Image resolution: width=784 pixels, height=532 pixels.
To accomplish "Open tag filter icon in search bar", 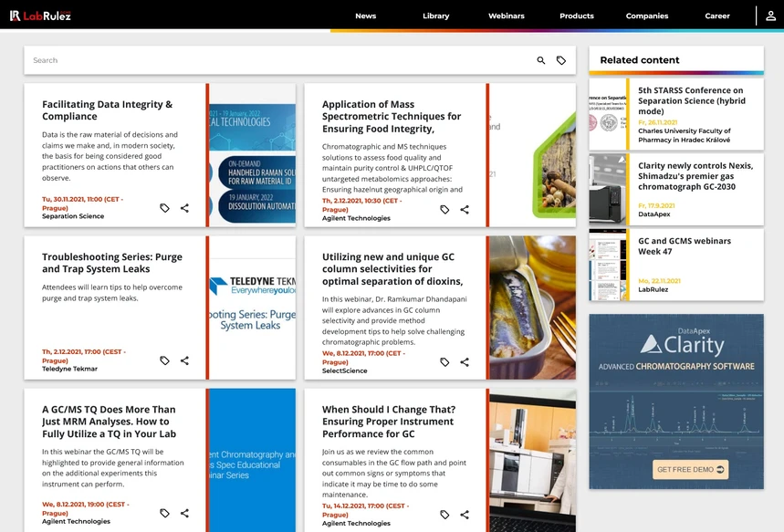I will pos(561,60).
